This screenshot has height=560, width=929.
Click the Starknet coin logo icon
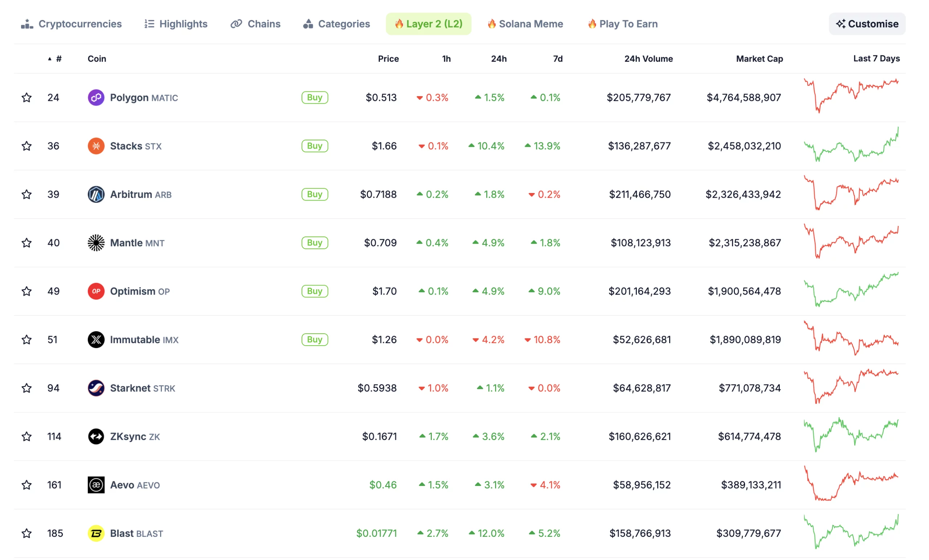[x=96, y=388]
